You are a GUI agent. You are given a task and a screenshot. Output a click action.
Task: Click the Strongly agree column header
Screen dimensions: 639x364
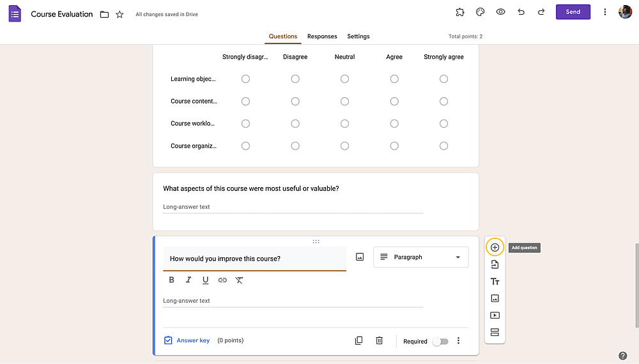tap(444, 57)
